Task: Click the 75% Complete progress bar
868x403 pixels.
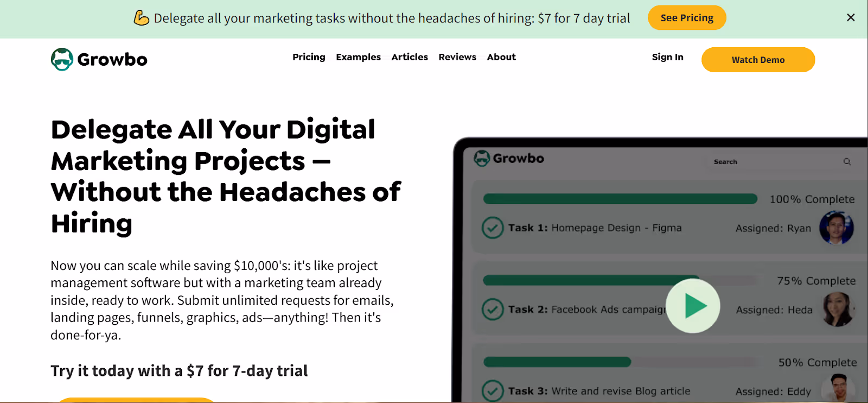Action: [x=620, y=280]
